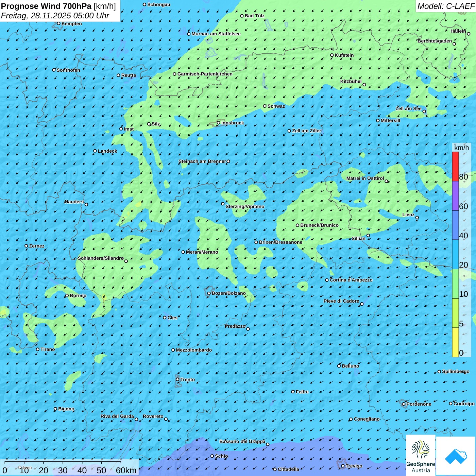The image size is (476, 476).
Task: Click the 'Mittersill' label
Action: click(390, 120)
